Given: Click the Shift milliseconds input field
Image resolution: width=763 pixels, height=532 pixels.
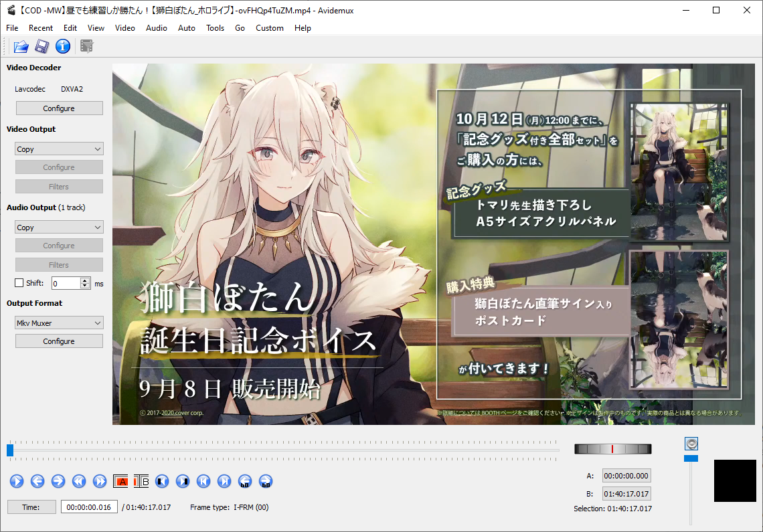Looking at the screenshot, I should (66, 283).
